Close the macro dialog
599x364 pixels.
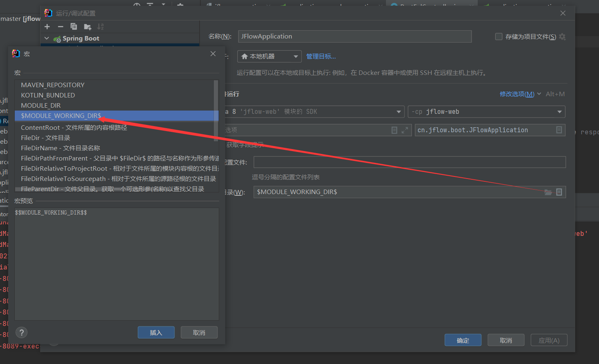point(213,54)
